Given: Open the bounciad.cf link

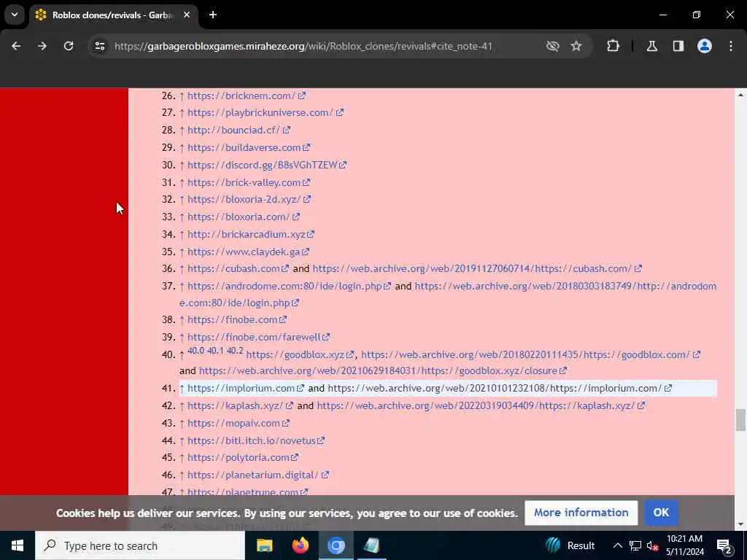Looking at the screenshot, I should point(233,130).
